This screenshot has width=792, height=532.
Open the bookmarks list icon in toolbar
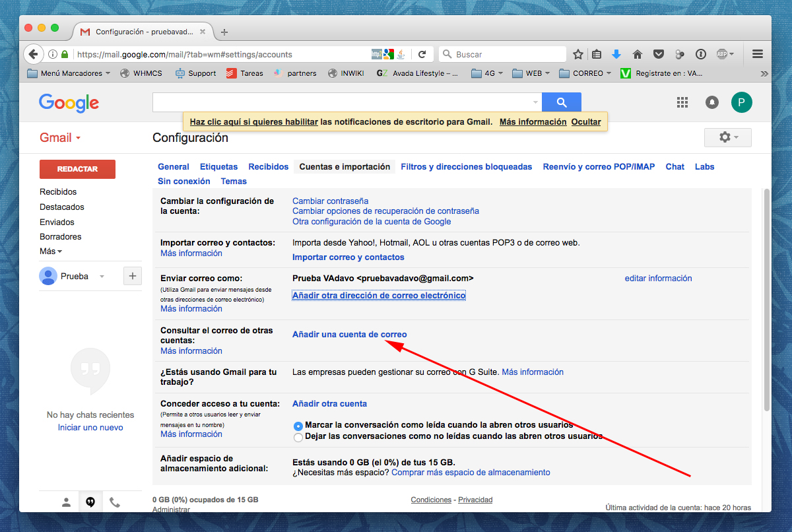click(x=597, y=54)
